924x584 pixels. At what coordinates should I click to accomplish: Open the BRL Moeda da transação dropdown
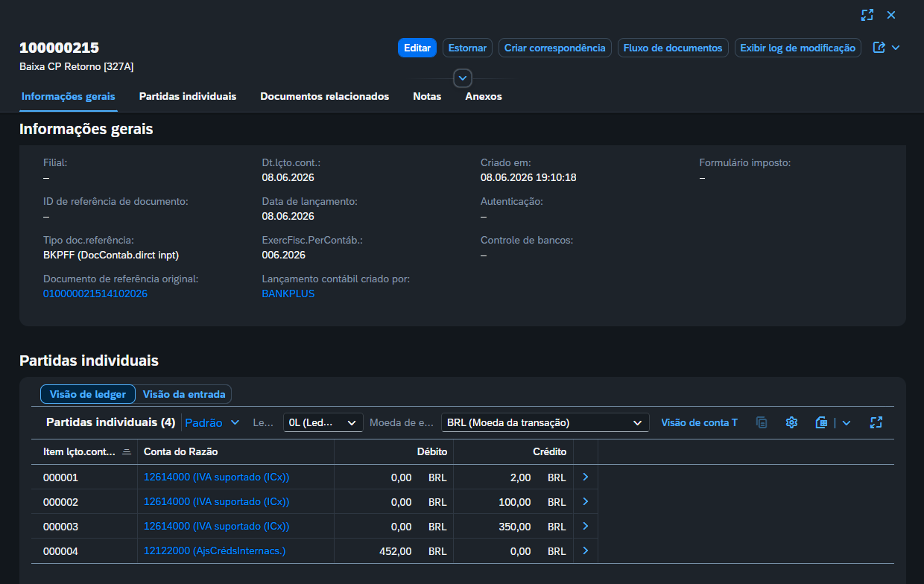pyautogui.click(x=545, y=422)
